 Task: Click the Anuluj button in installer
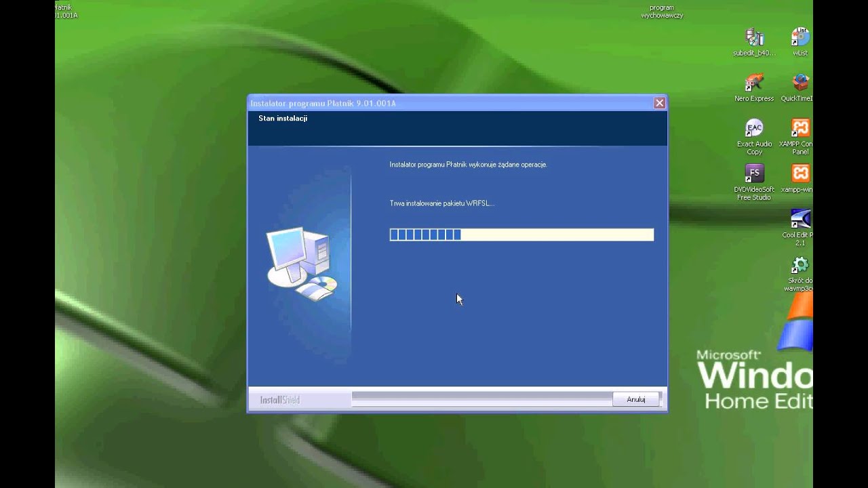(635, 399)
